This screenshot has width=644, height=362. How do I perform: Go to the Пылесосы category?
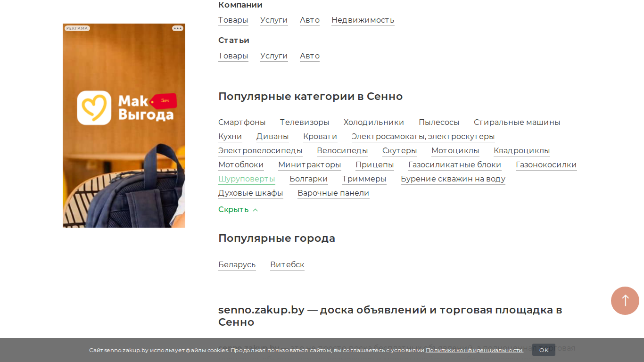[x=439, y=123]
